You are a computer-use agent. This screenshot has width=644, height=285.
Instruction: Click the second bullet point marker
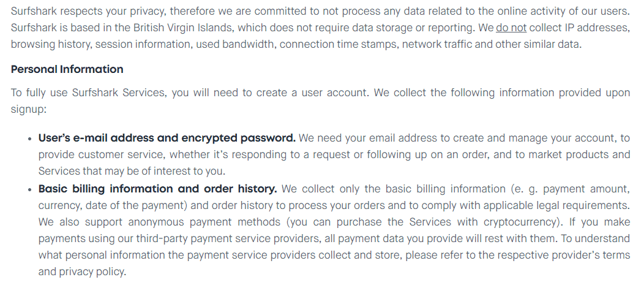[x=30, y=189]
